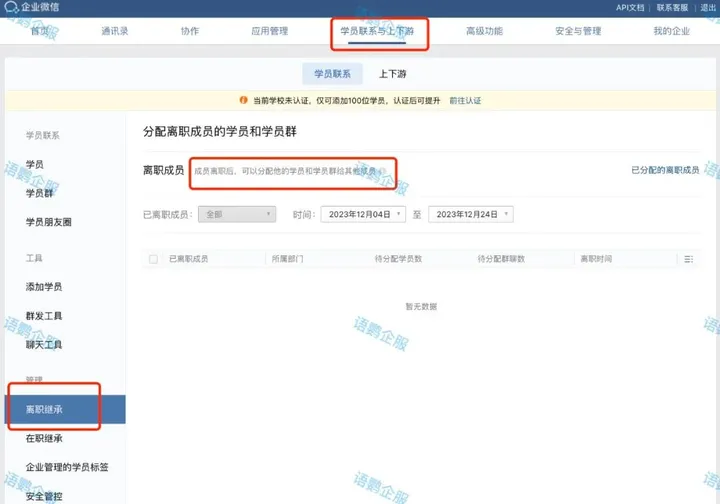
Task: Click 联系客服 at top right
Action: click(672, 8)
